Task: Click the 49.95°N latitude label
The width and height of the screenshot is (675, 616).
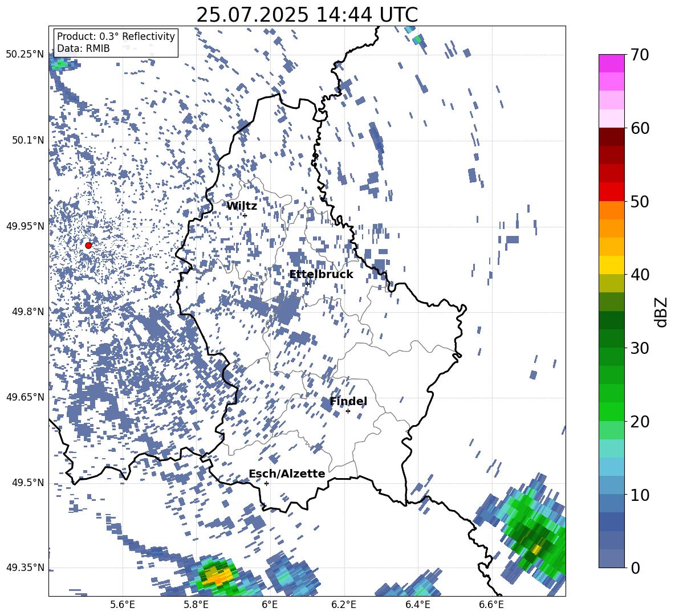Action: point(25,226)
